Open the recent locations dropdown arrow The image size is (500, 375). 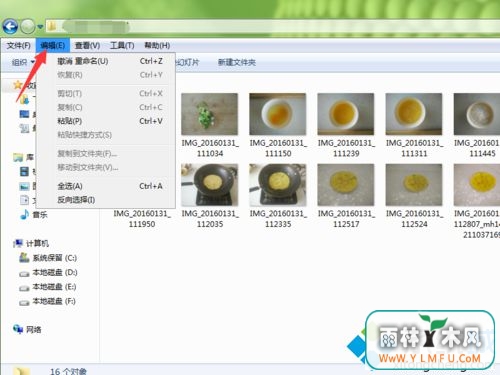(40, 26)
